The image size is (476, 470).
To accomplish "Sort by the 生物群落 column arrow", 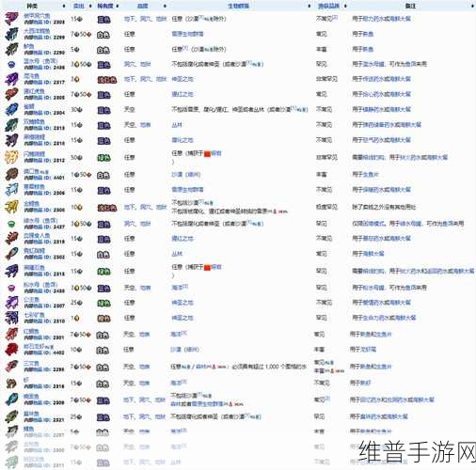I will coord(309,6).
